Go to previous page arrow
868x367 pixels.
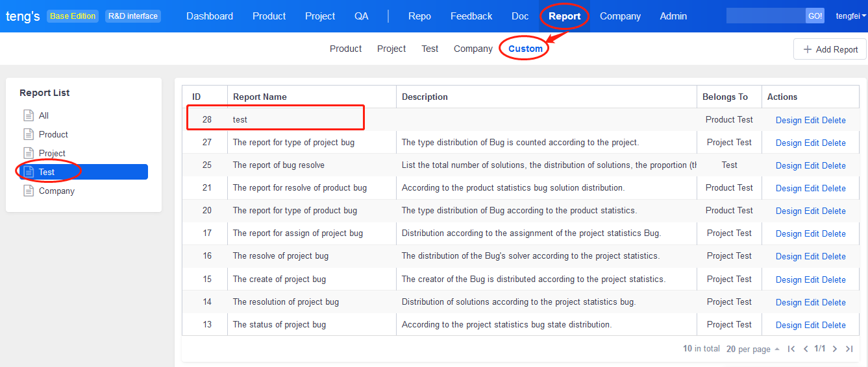[806, 349]
